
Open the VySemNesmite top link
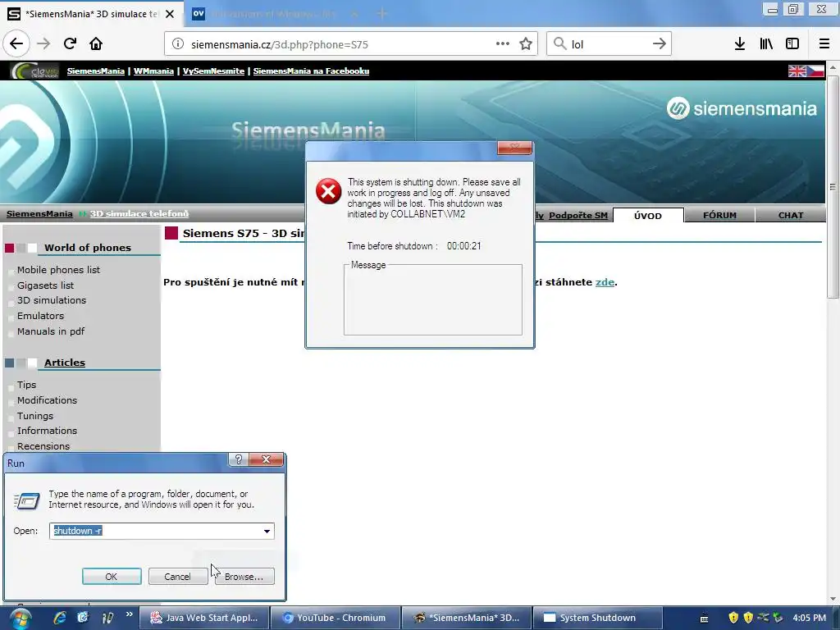click(x=213, y=71)
